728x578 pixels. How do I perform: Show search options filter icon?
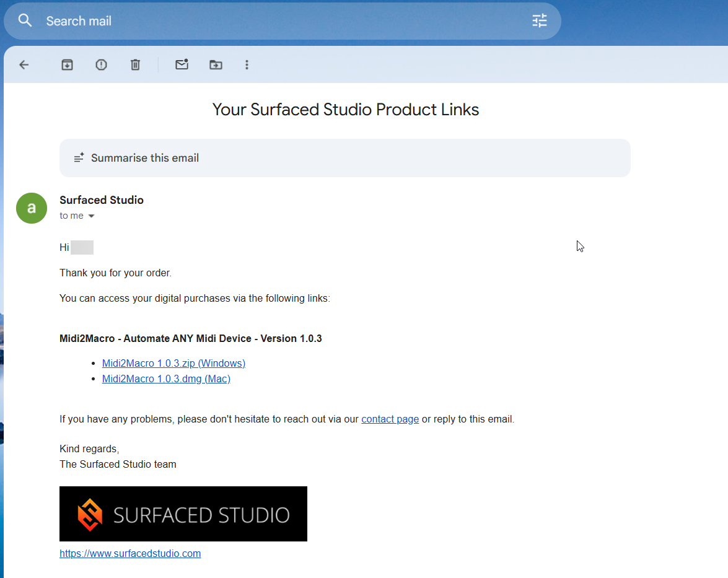point(540,21)
